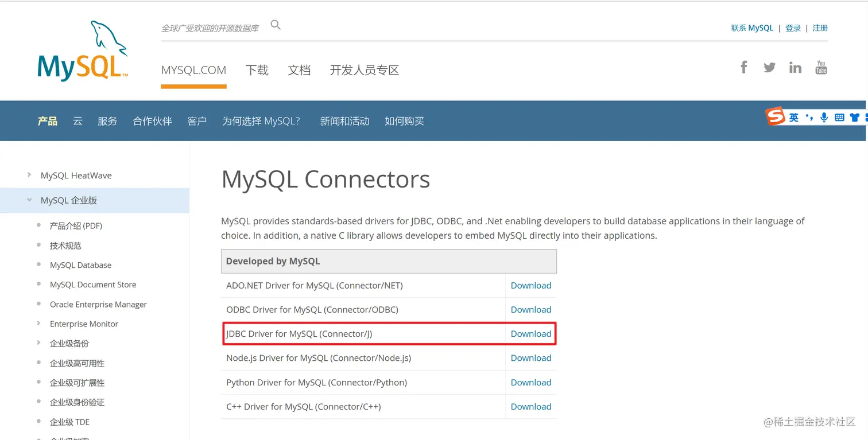Open 企业级可扩展性 sidebar link
The image size is (868, 440).
77,383
